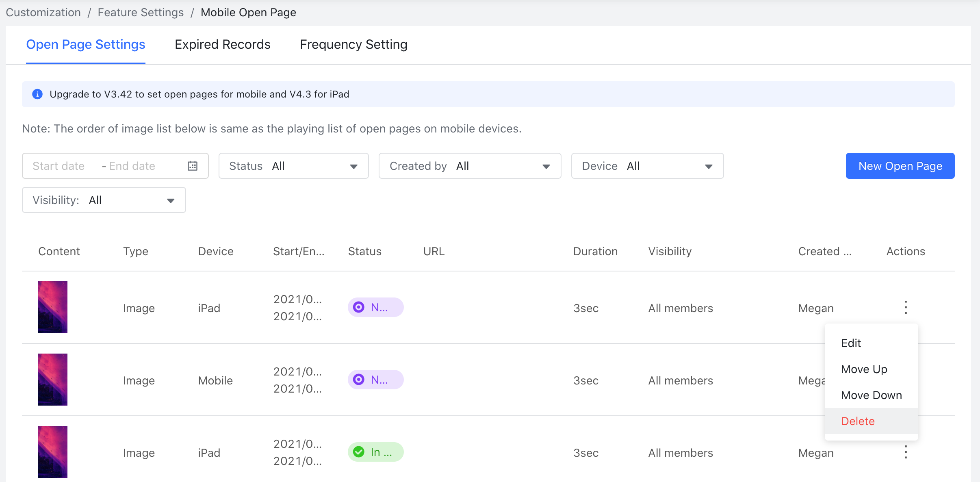The height and width of the screenshot is (482, 980).
Task: Open the actions kebab menu for the first iPad row
Action: pos(906,308)
